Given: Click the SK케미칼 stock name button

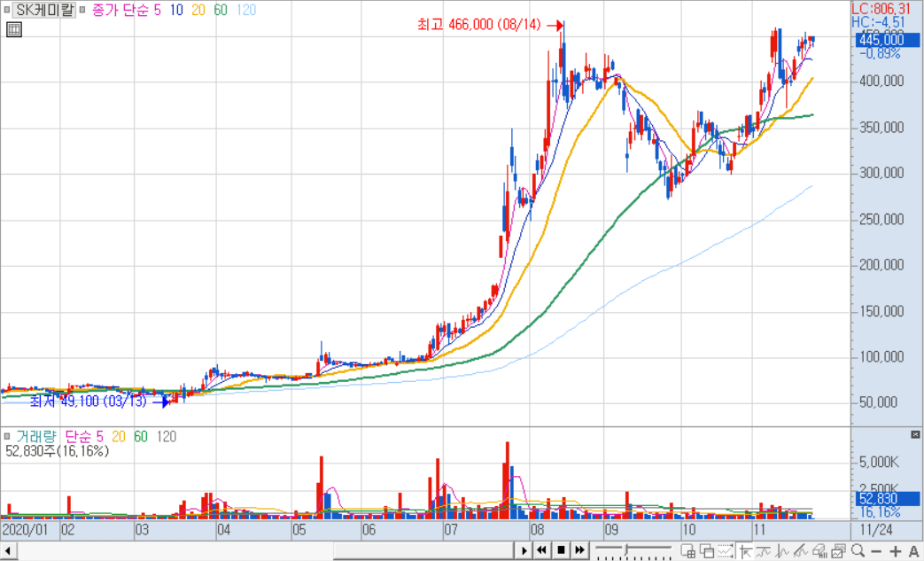Looking at the screenshot, I should point(44,10).
